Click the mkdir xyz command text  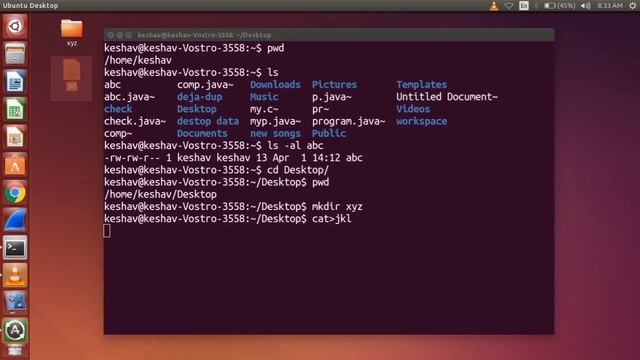[x=337, y=207]
